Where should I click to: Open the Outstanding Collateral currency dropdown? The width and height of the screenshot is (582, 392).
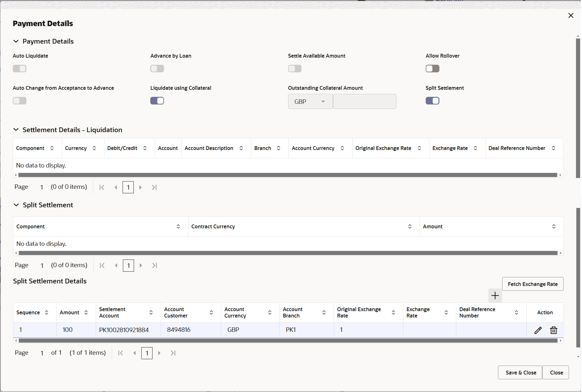pos(323,101)
